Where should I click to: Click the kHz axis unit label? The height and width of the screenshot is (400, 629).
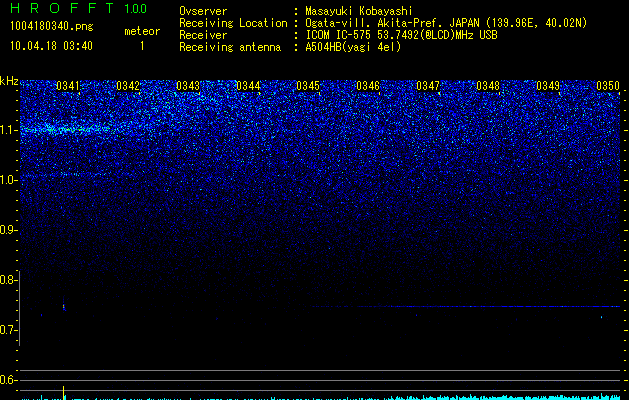(x=9, y=81)
